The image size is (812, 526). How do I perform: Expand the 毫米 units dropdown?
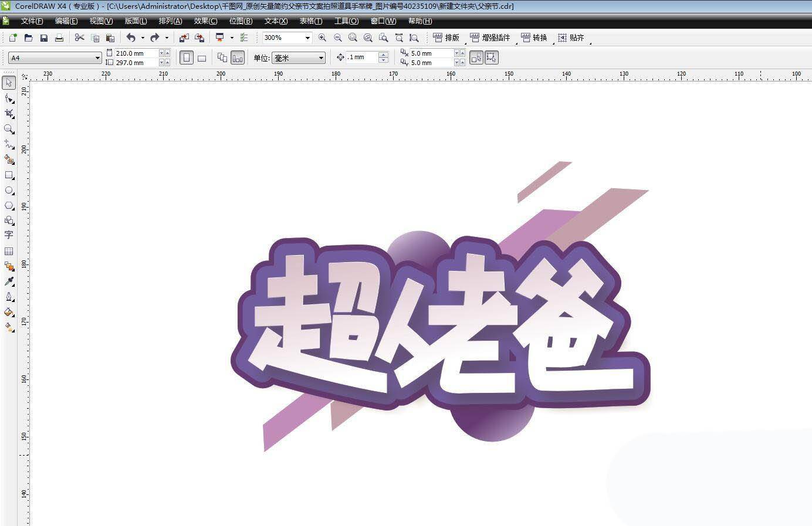tap(321, 58)
